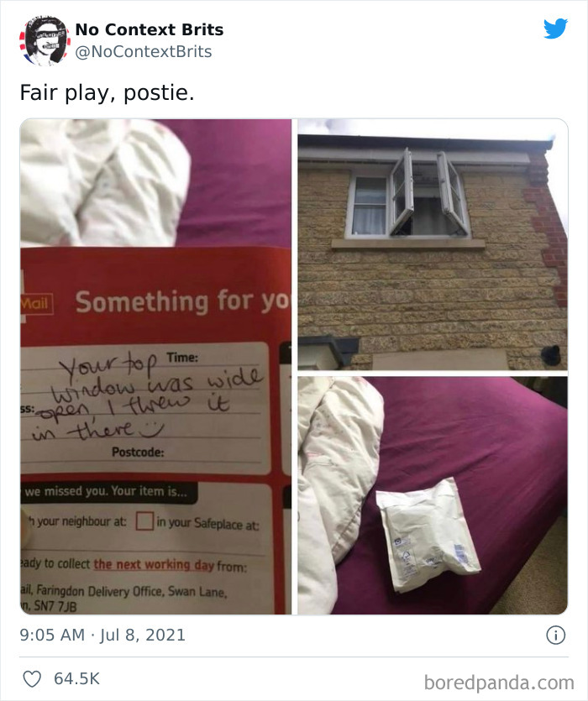Image resolution: width=588 pixels, height=701 pixels.
Task: Like the tweet with the heart icon
Action: 32,678
